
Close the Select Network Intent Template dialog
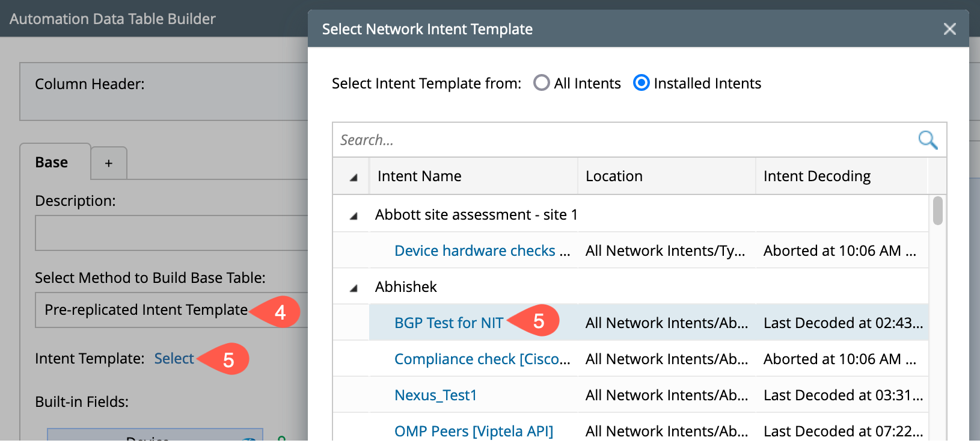coord(950,29)
